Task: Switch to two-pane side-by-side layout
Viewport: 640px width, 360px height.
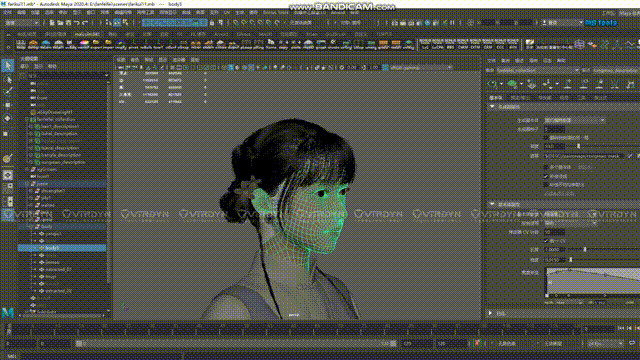Action: [x=8, y=201]
